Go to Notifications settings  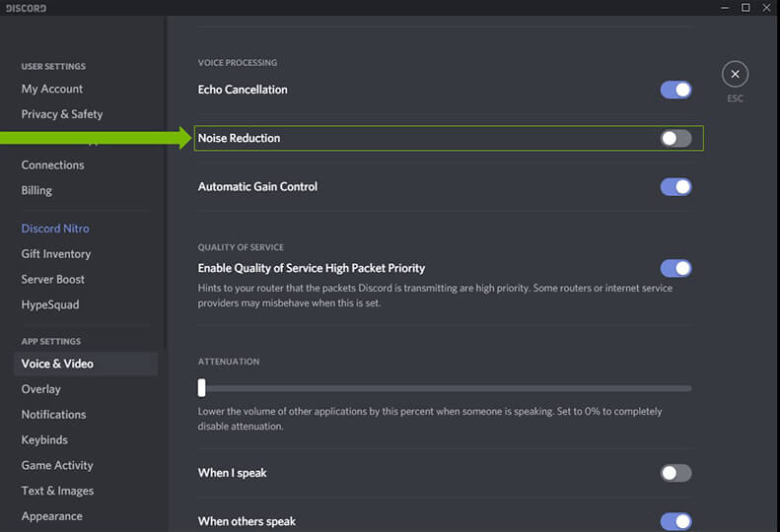tap(53, 415)
